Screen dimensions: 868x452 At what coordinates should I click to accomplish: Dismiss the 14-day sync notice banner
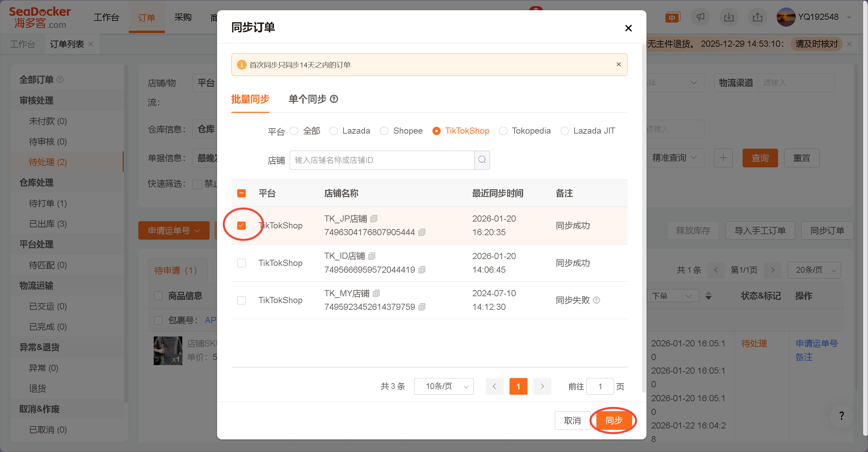click(619, 64)
